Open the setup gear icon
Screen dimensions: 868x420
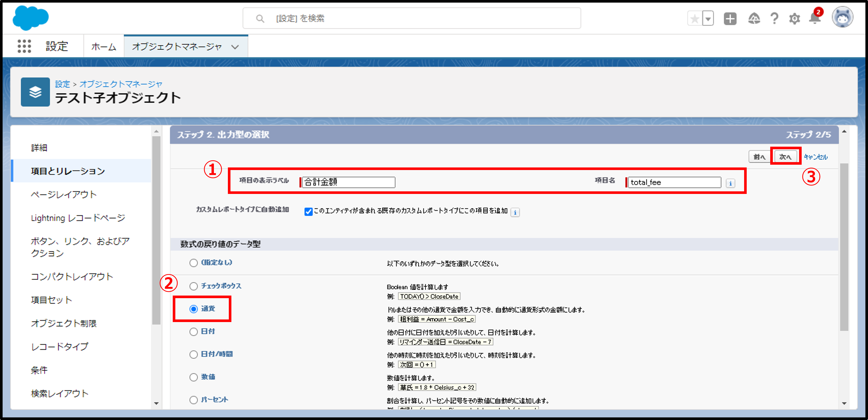[x=794, y=19]
